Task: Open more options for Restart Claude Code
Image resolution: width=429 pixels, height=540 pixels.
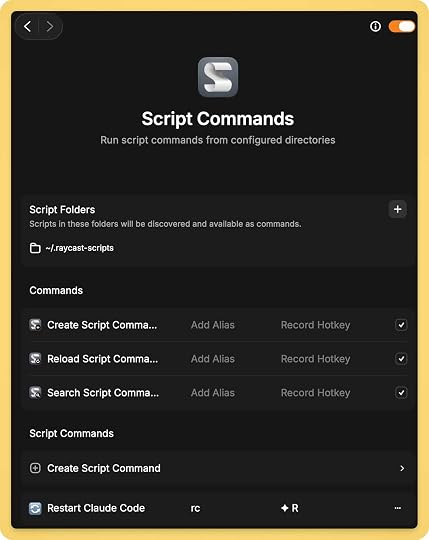Action: (398, 508)
